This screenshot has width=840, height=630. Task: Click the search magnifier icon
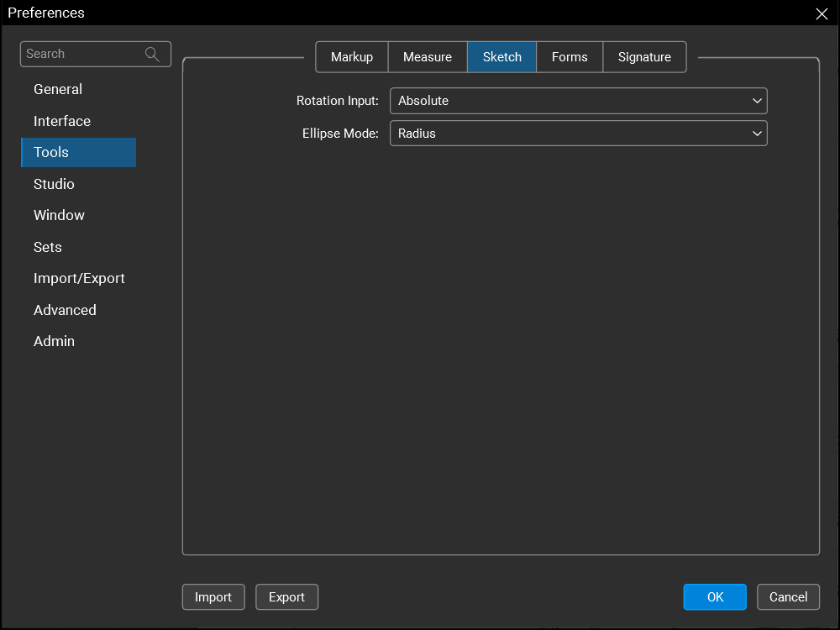(152, 54)
